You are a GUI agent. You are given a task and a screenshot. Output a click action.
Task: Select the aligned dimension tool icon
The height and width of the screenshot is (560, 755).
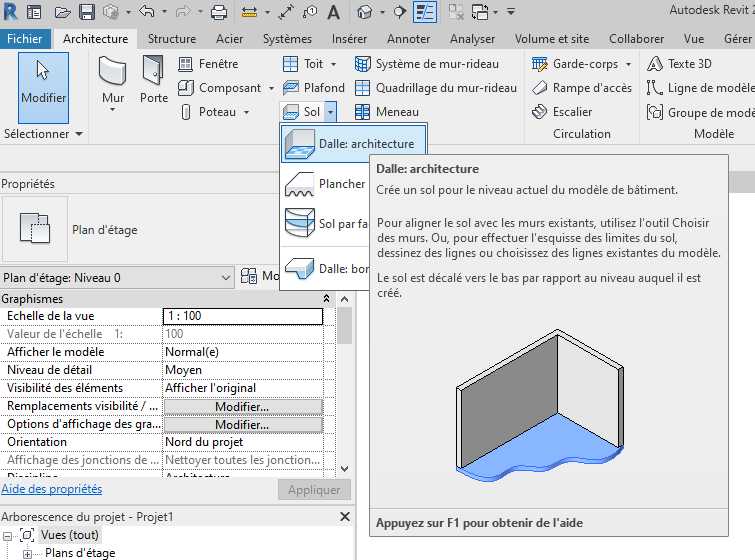(249, 12)
